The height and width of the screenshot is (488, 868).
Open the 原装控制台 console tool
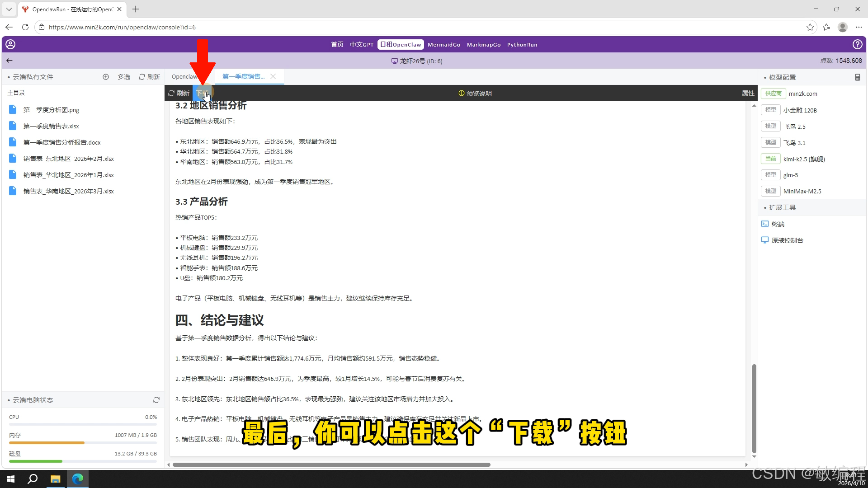(x=787, y=240)
